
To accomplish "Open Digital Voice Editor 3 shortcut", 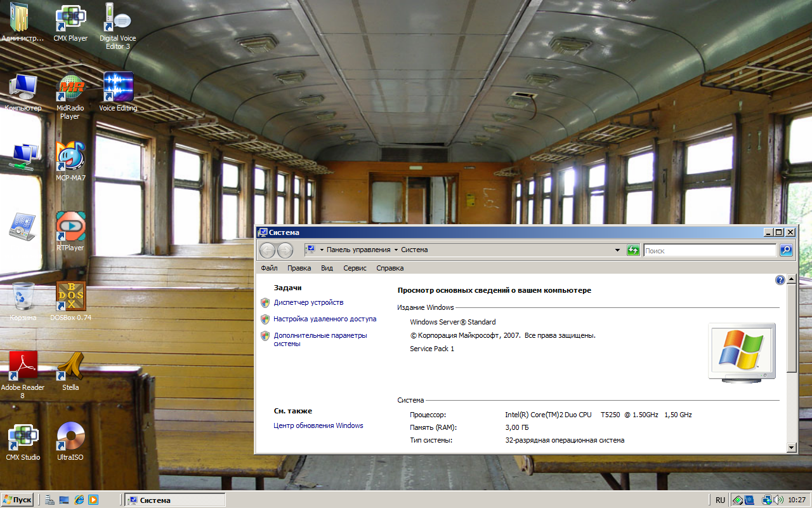I will pos(117,19).
